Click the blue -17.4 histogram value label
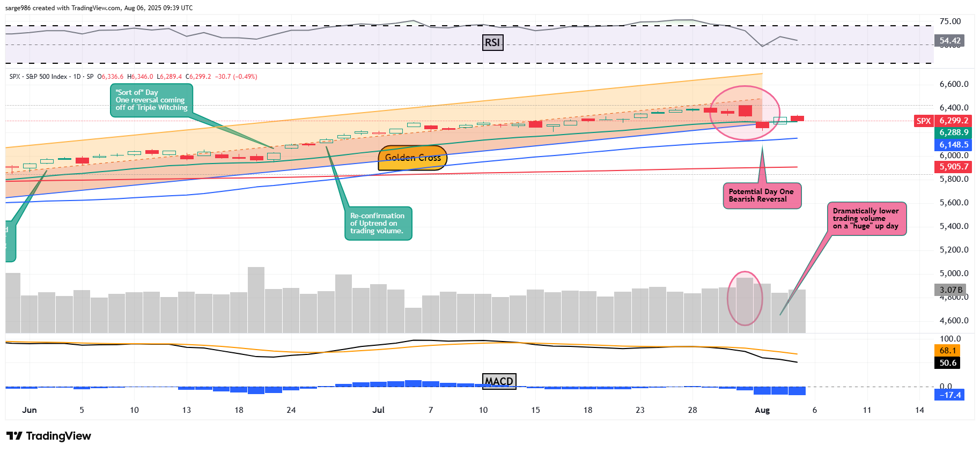Viewport: 980px width, 452px height. click(x=949, y=395)
